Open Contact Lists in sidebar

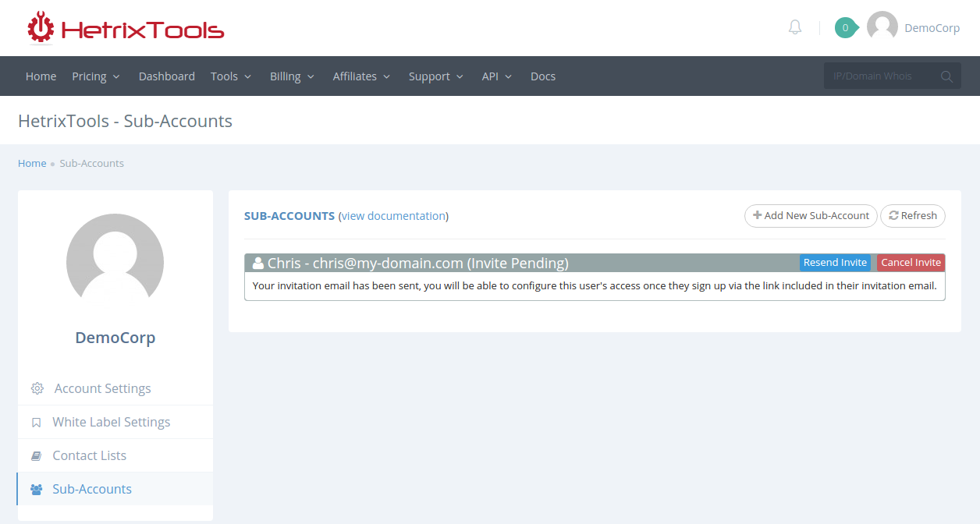pyautogui.click(x=115, y=455)
